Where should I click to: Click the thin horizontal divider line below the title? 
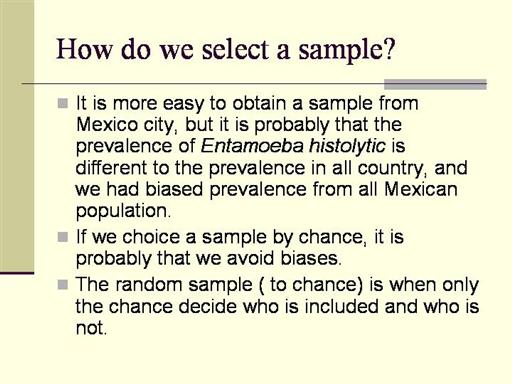click(203, 83)
